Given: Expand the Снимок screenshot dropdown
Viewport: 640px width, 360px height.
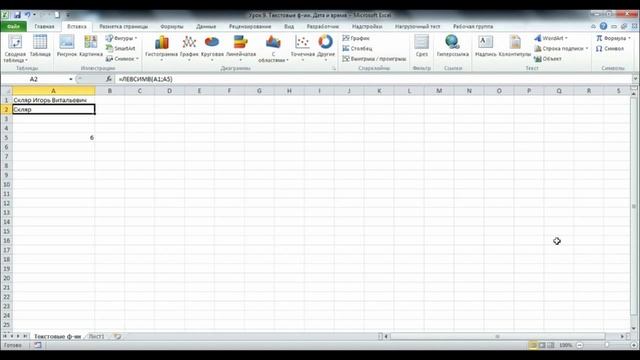Looking at the screenshot, I should (x=138, y=59).
